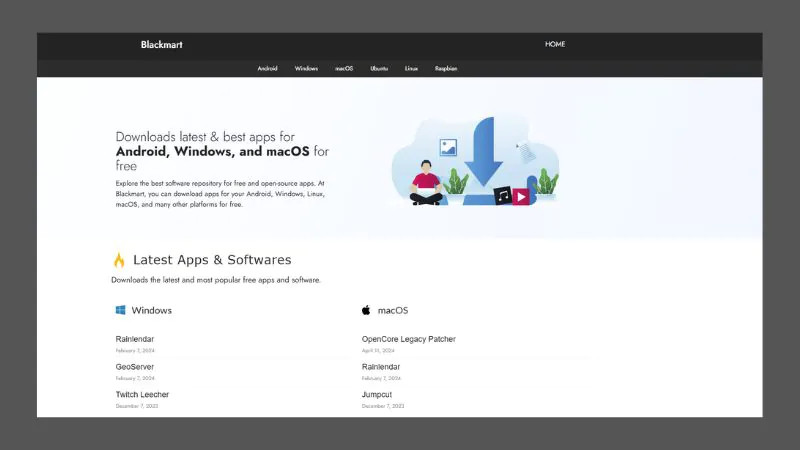Image resolution: width=800 pixels, height=450 pixels.
Task: Click the date under Jumpcut
Action: click(x=383, y=406)
